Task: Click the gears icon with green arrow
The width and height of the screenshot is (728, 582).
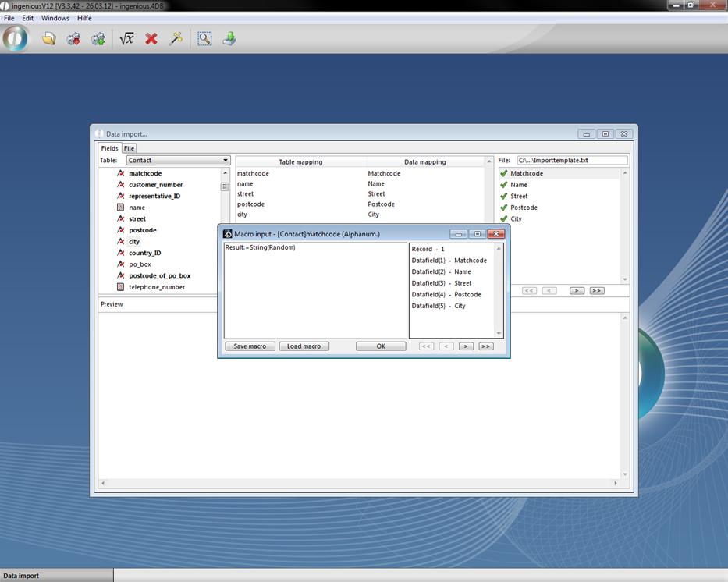Action: tap(98, 38)
